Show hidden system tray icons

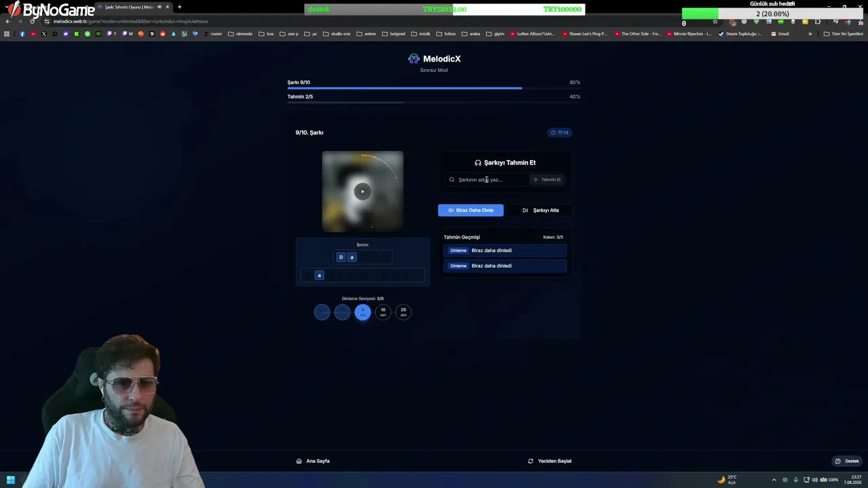[x=774, y=480]
